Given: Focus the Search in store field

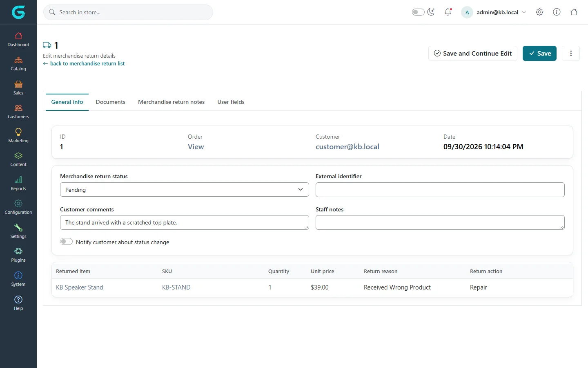Looking at the screenshot, I should (x=128, y=12).
